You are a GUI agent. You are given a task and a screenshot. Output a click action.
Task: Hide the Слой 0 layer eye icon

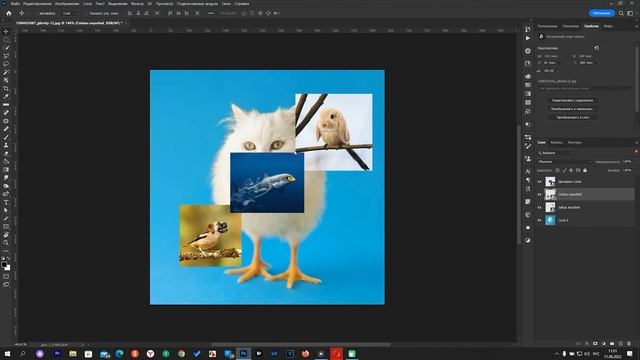click(x=539, y=220)
